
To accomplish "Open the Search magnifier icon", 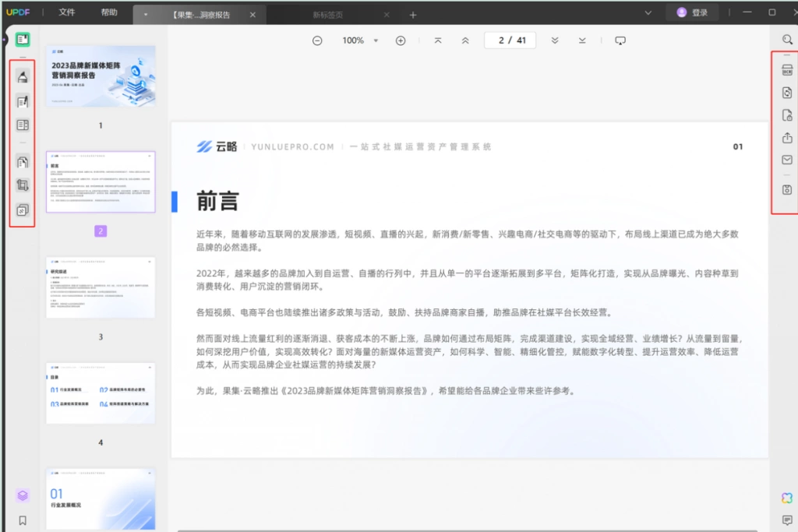I will pos(787,40).
